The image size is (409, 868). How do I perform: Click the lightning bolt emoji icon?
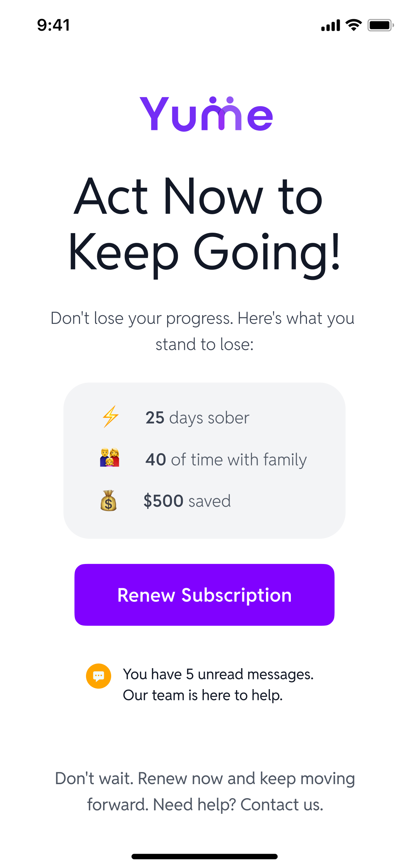pyautogui.click(x=109, y=417)
